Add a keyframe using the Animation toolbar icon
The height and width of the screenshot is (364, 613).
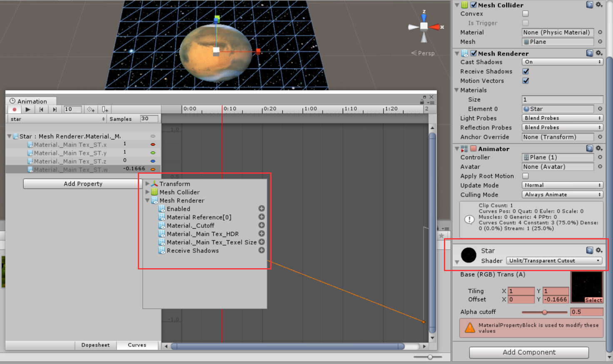(91, 109)
